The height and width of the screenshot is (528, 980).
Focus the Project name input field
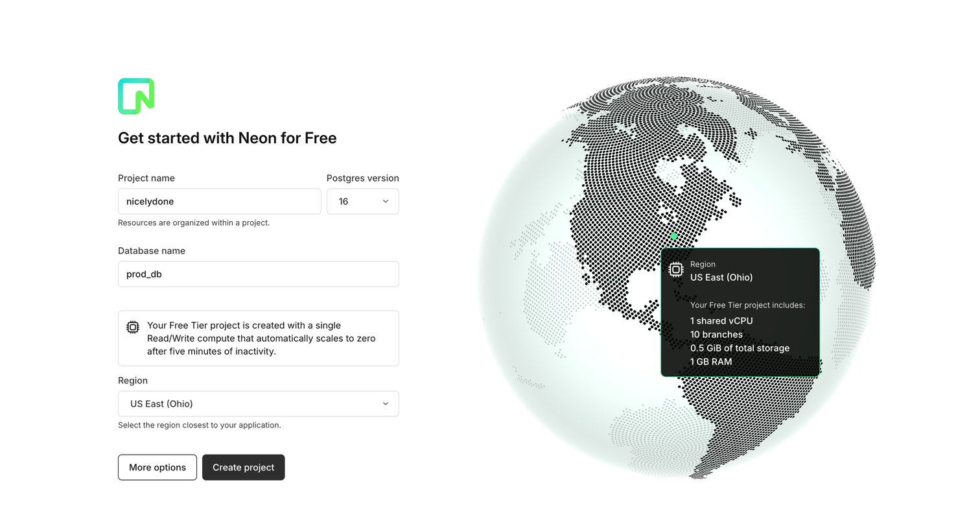(x=220, y=202)
